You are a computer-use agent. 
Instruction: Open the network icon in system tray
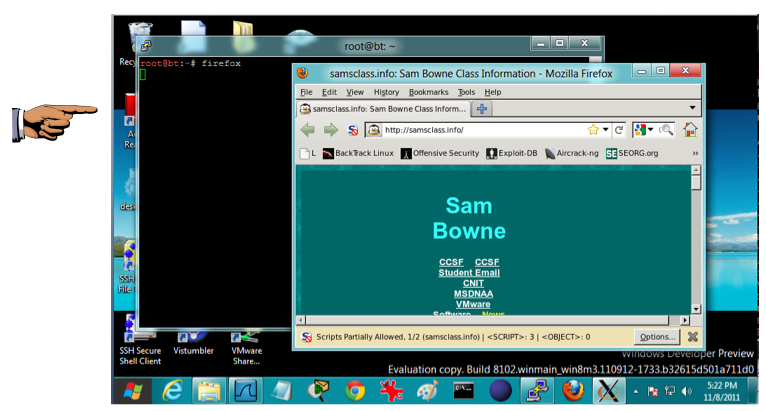click(670, 391)
